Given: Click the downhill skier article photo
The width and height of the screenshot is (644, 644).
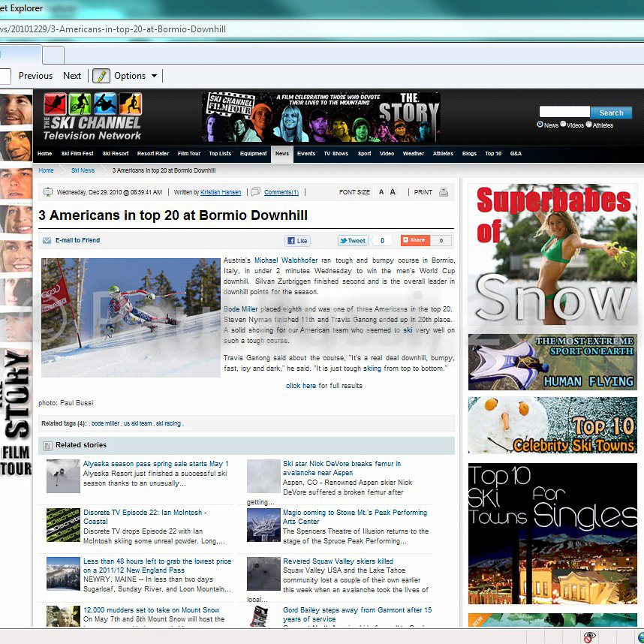Looking at the screenshot, I should click(131, 317).
